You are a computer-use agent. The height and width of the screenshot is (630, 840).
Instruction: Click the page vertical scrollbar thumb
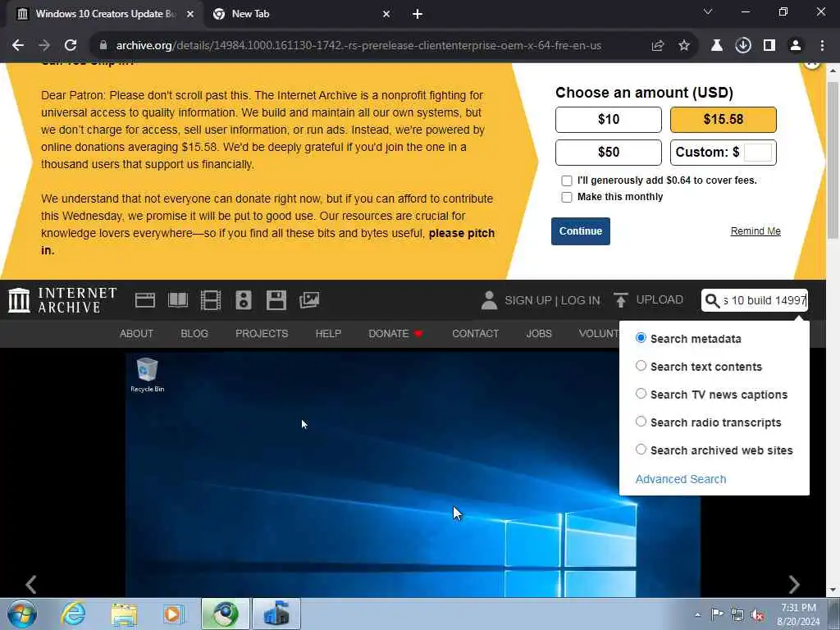tap(833, 161)
